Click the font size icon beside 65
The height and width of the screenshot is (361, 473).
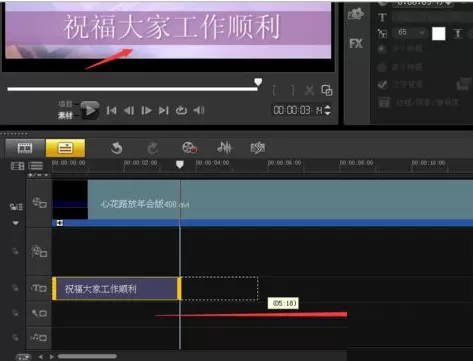(x=382, y=33)
